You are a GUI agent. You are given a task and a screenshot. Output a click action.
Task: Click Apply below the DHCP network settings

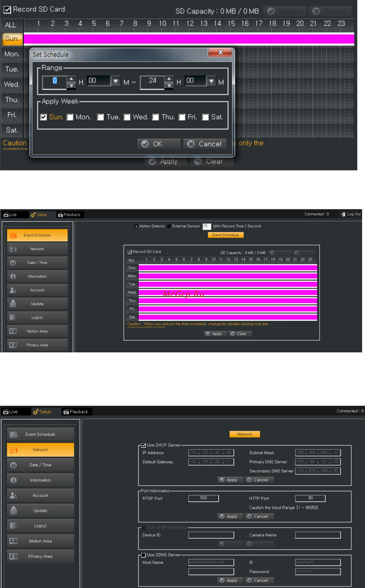(230, 480)
